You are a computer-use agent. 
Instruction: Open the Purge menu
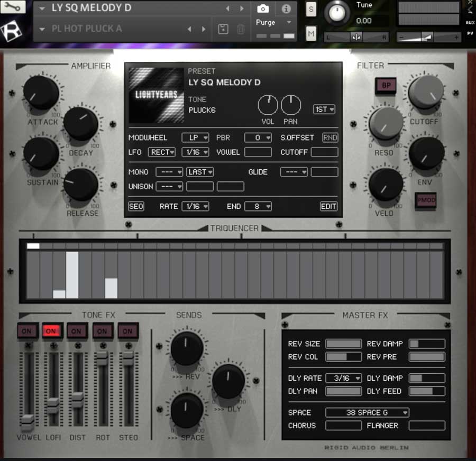273,22
